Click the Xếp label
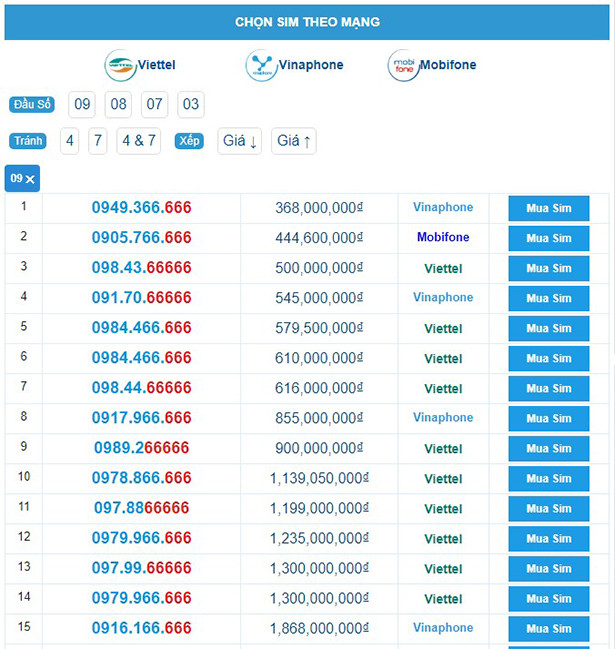This screenshot has width=615, height=649. [x=189, y=141]
